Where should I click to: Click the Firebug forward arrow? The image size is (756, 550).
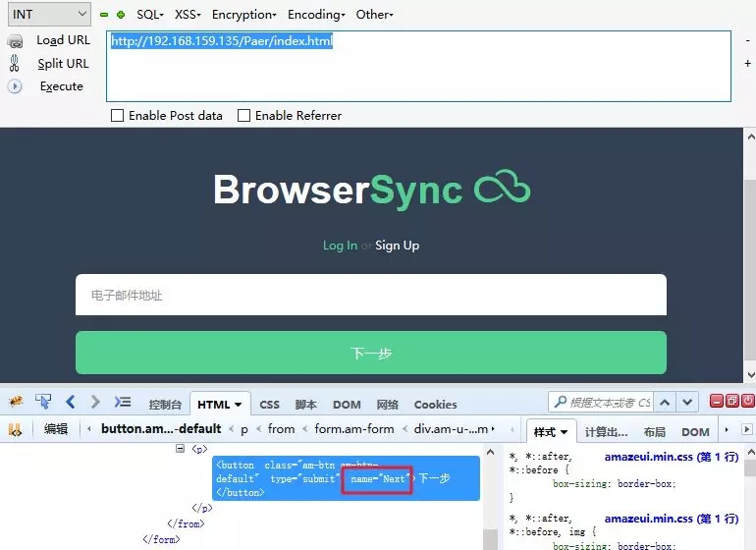95,402
